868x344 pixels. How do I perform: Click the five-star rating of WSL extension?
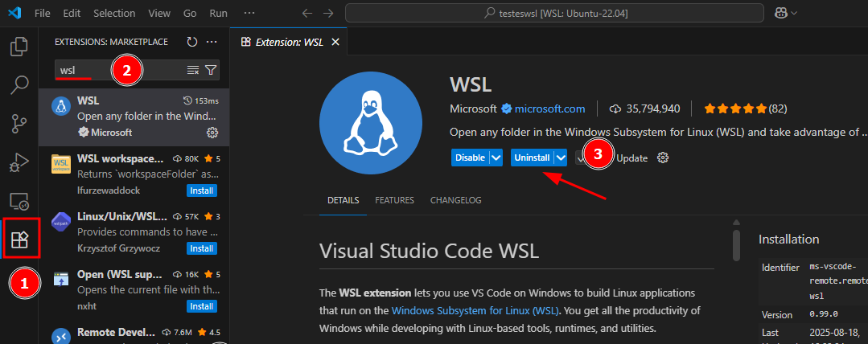pos(736,109)
